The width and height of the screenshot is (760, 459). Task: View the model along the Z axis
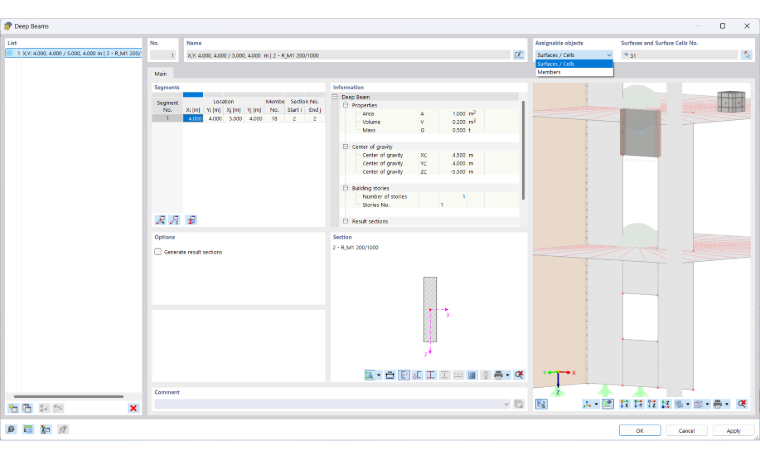pyautogui.click(x=652, y=404)
